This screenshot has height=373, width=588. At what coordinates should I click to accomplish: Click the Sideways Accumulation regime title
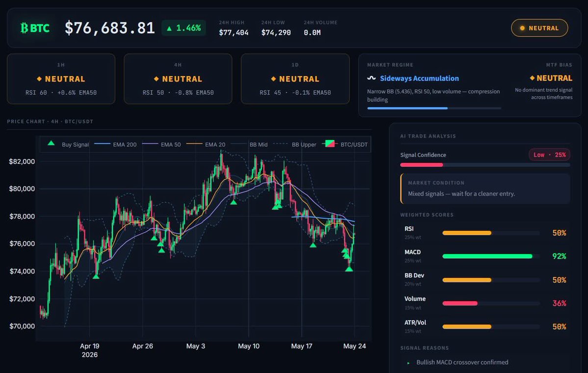419,79
